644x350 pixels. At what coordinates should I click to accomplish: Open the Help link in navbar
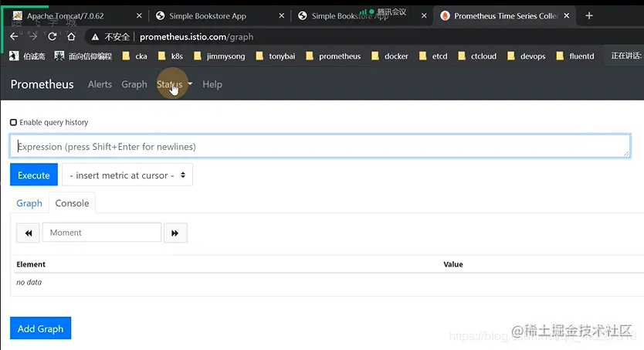[x=212, y=84]
